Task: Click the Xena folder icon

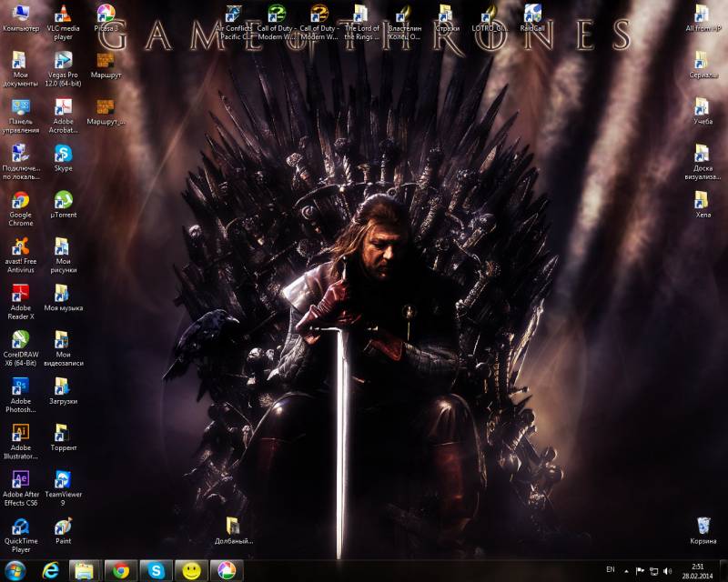Action: point(703,206)
